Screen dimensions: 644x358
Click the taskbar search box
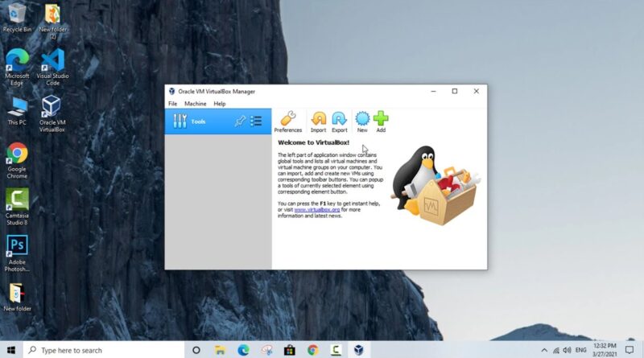(x=104, y=350)
